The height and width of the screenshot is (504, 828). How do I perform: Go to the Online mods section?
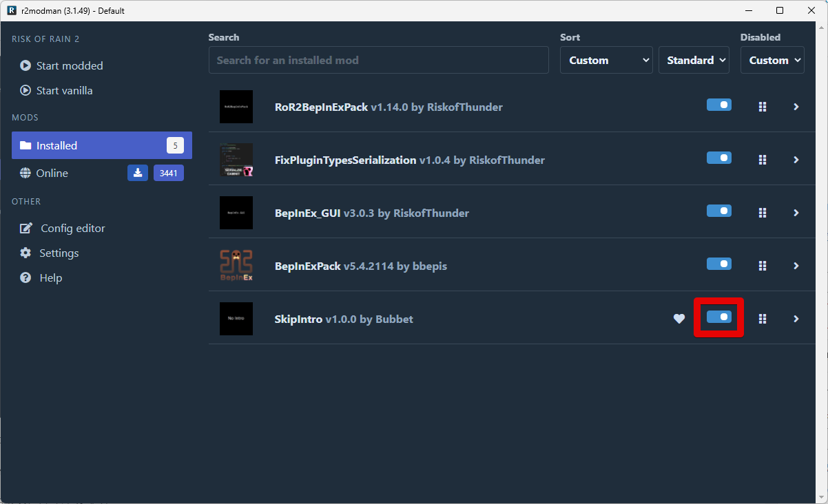tap(52, 174)
